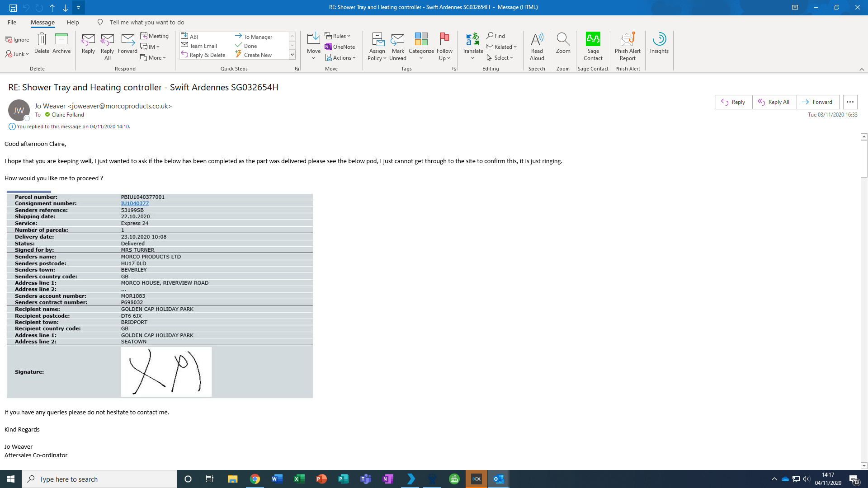
Task: Expand the Rules dropdown
Action: (x=338, y=36)
